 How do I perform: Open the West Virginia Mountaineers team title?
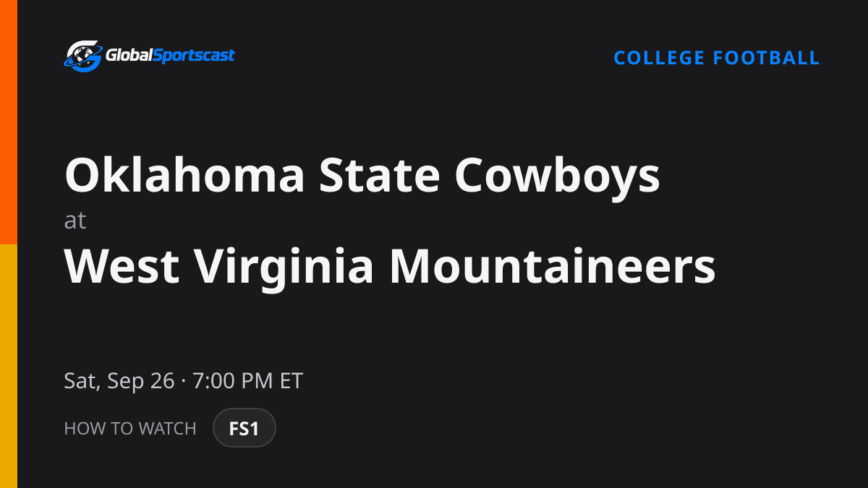(x=390, y=265)
